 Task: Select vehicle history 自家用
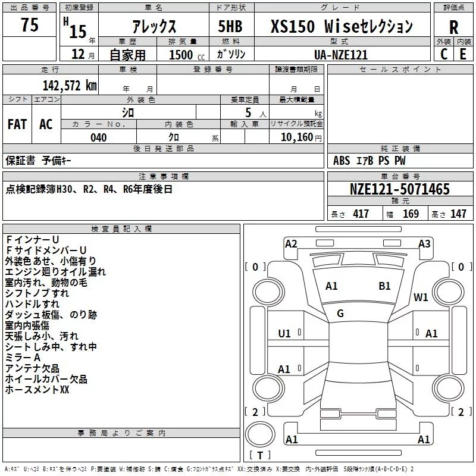128,55
